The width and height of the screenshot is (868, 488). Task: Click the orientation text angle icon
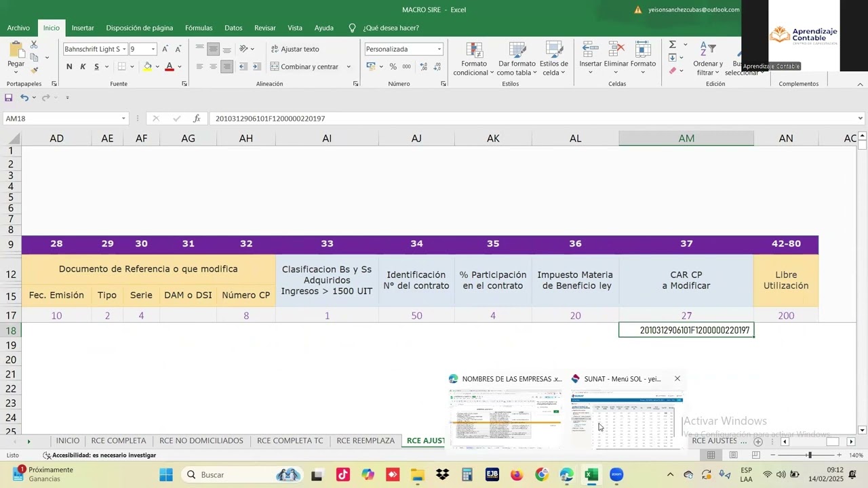[x=243, y=49]
